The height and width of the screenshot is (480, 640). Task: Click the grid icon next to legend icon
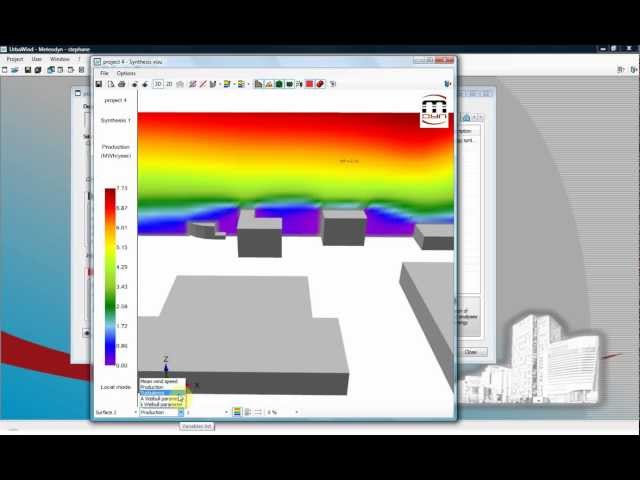[248, 412]
